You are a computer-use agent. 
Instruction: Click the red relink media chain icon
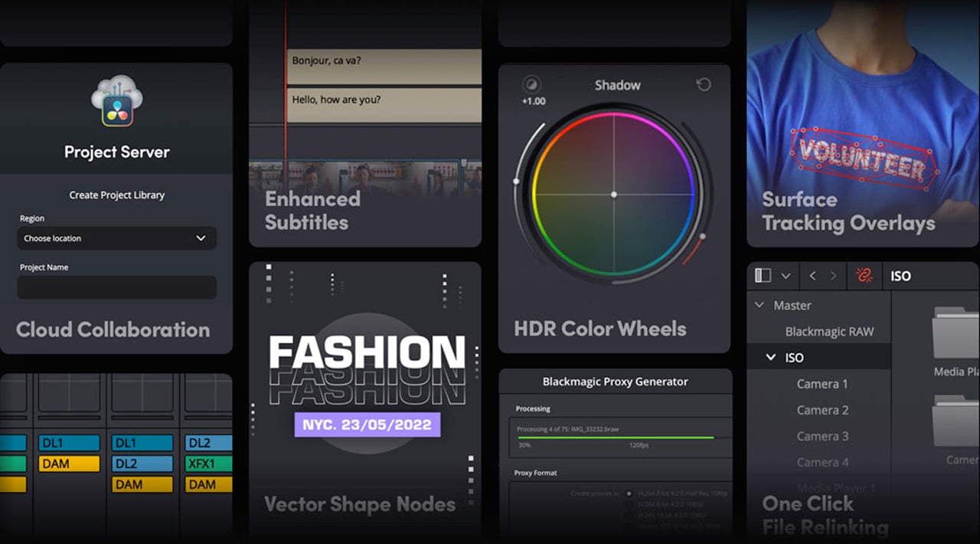click(x=864, y=276)
